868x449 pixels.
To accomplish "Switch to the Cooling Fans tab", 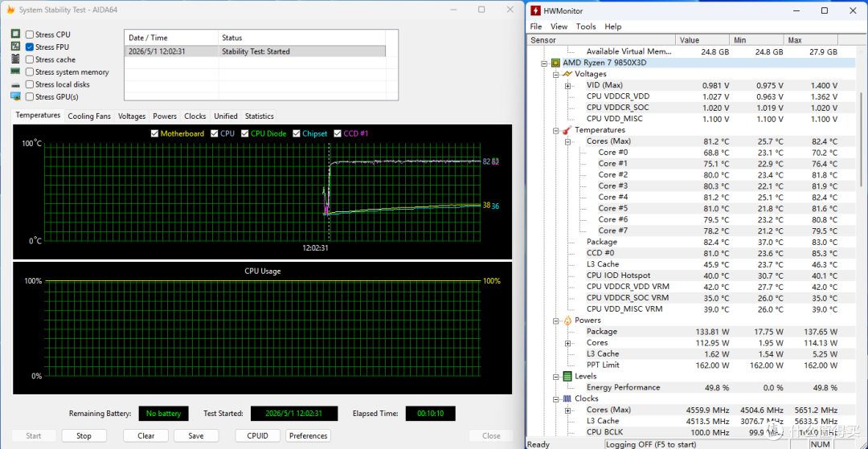I will (x=89, y=116).
